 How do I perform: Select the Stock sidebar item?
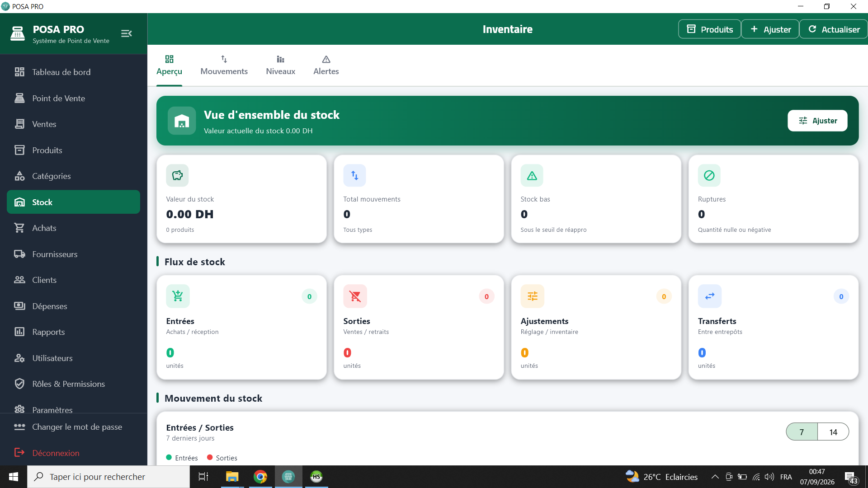tap(73, 202)
